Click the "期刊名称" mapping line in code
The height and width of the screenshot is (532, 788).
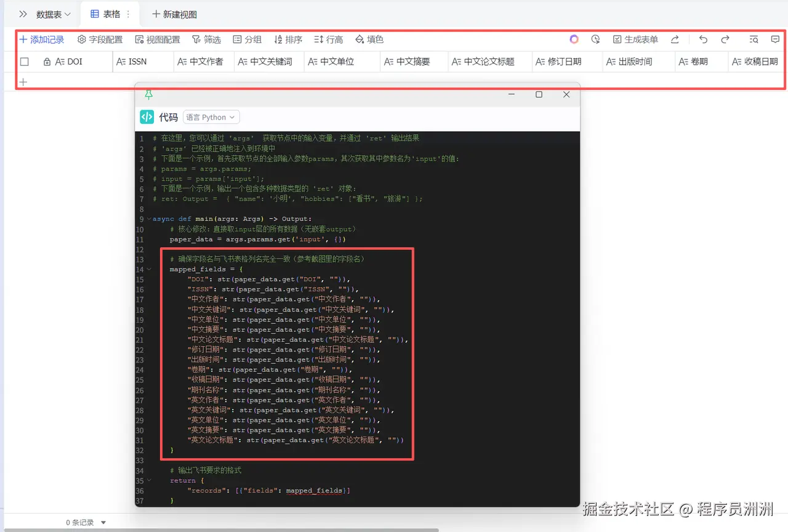point(284,390)
